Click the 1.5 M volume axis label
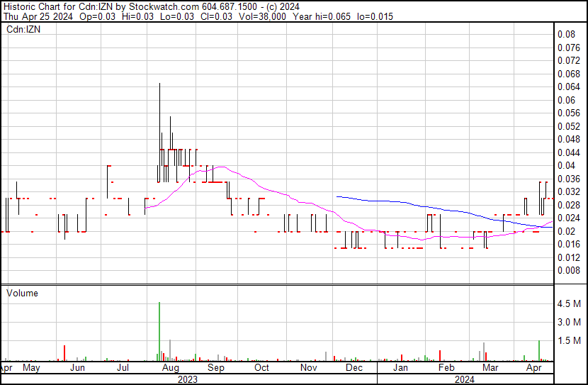This screenshot has height=385, width=588. [x=570, y=340]
